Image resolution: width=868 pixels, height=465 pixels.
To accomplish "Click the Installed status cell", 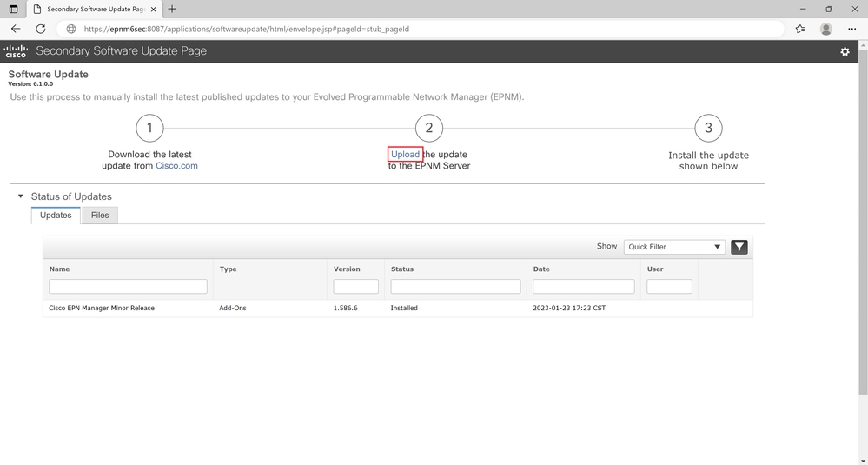I will point(404,309).
